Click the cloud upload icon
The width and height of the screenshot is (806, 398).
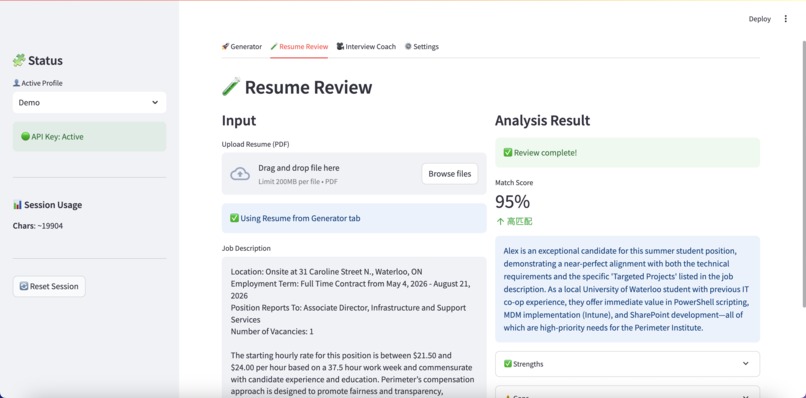point(240,174)
